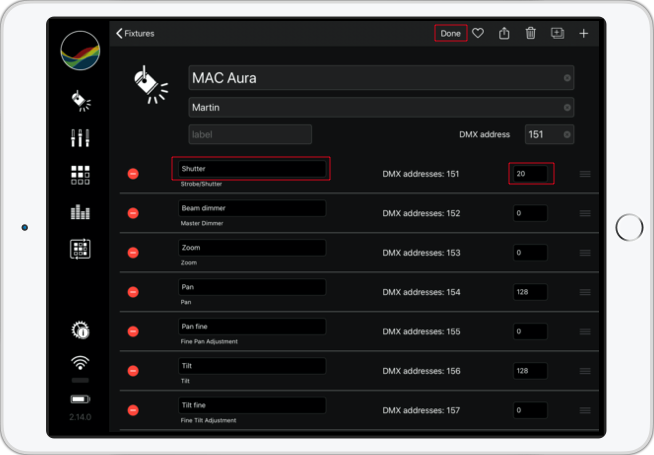
Task: Open app logo at sidebar top
Action: point(80,50)
